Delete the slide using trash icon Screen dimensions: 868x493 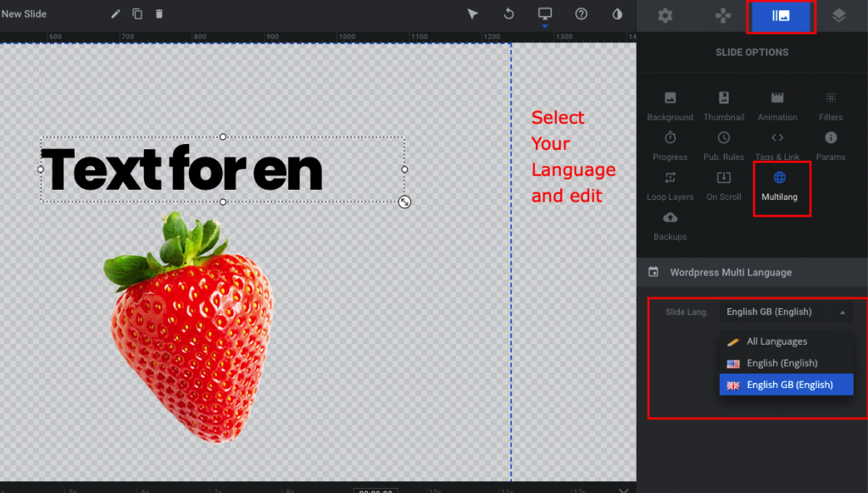[x=158, y=14]
